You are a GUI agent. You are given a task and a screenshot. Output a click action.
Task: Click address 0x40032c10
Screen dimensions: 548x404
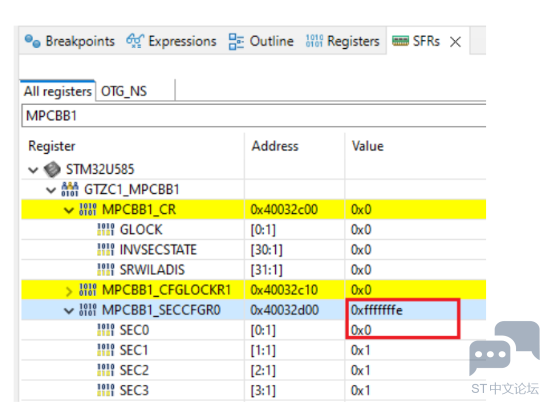click(284, 290)
